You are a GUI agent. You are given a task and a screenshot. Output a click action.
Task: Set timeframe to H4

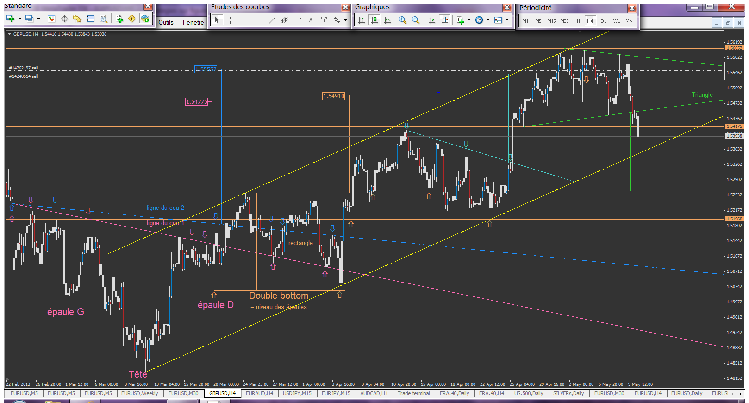(590, 21)
